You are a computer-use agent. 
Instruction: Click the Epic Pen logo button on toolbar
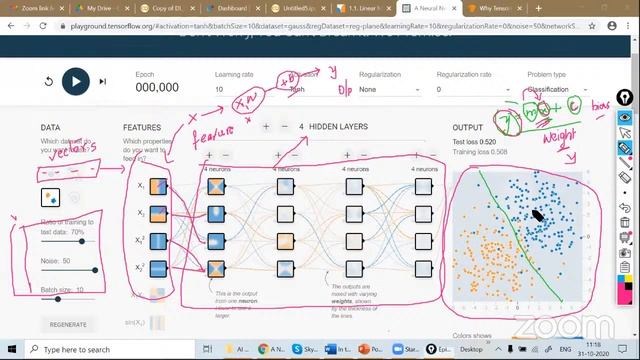pos(624,97)
